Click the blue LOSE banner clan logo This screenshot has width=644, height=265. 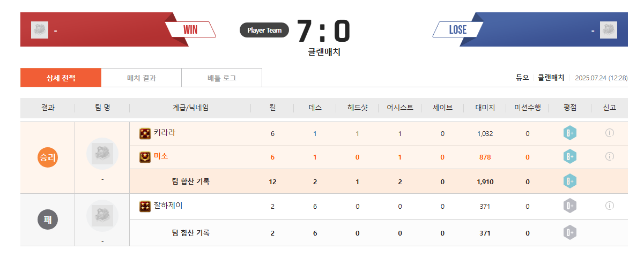608,30
